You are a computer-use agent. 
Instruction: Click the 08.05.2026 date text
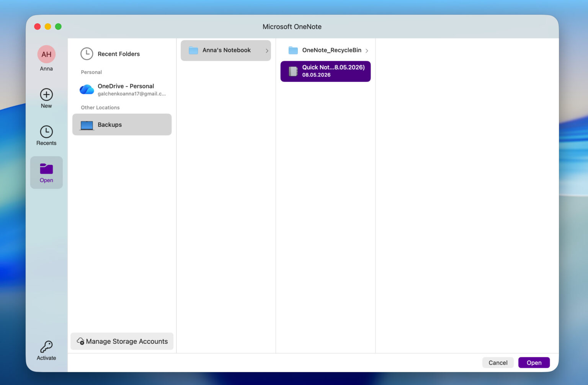[x=316, y=75]
